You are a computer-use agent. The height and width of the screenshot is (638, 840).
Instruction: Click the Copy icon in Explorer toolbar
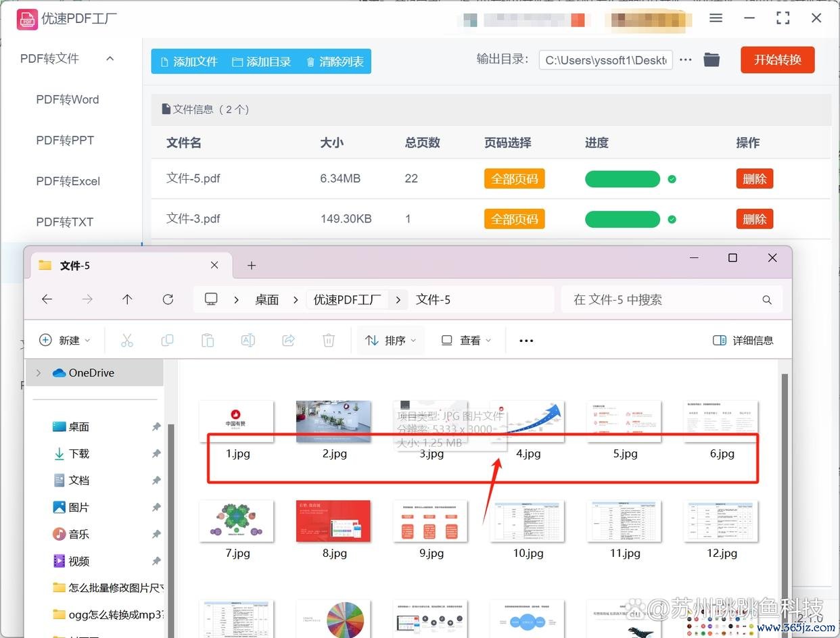(167, 341)
